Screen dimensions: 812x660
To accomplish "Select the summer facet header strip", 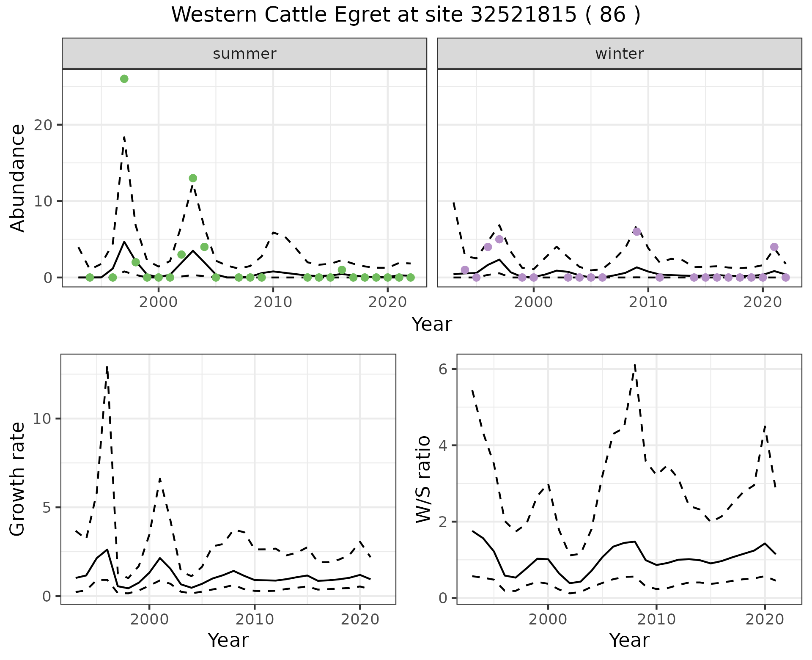I will (244, 54).
